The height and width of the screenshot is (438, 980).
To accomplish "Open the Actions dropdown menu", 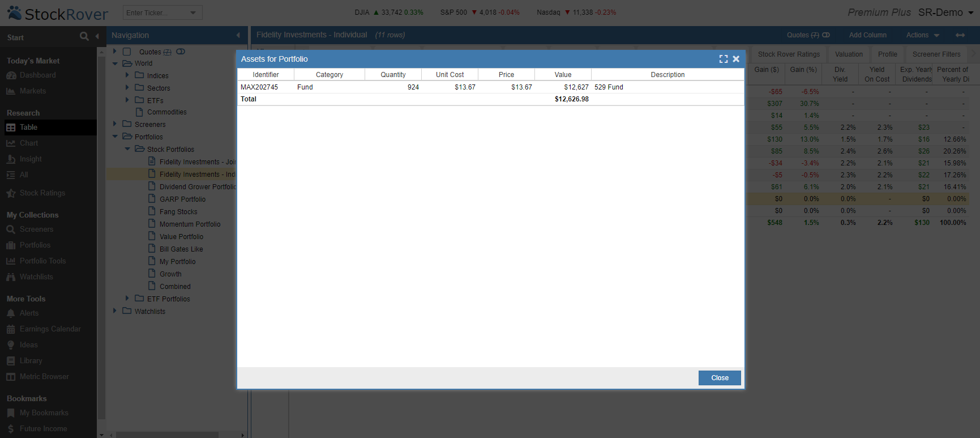I will point(922,35).
